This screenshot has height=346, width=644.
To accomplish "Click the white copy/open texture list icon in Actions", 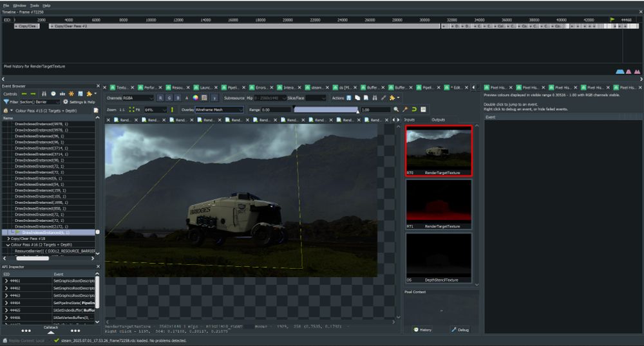I will click(x=357, y=98).
